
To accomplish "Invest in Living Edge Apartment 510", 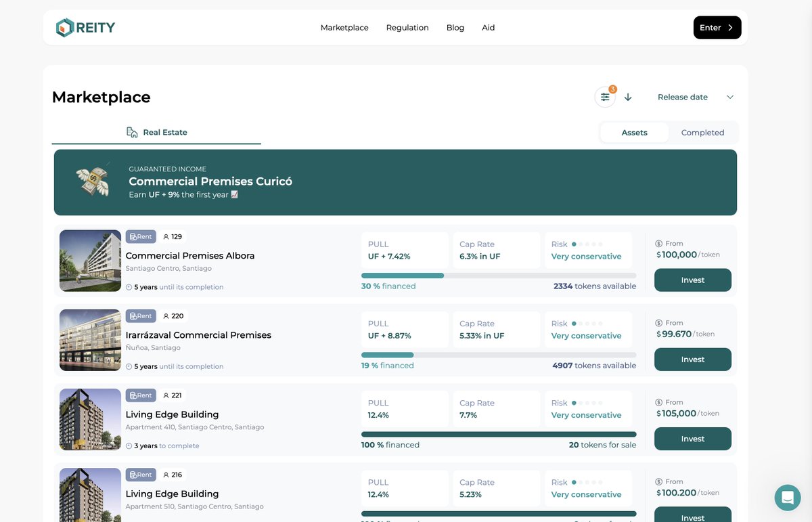I will [x=693, y=515].
